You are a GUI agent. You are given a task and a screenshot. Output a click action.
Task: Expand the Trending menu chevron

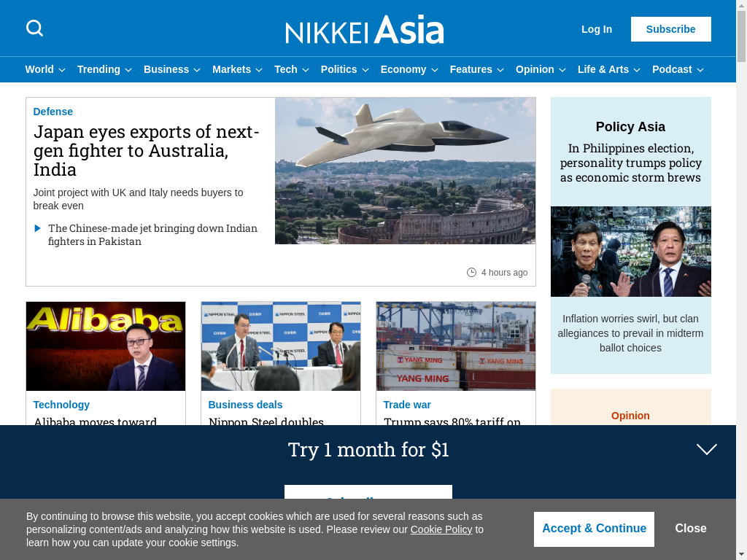tap(128, 70)
